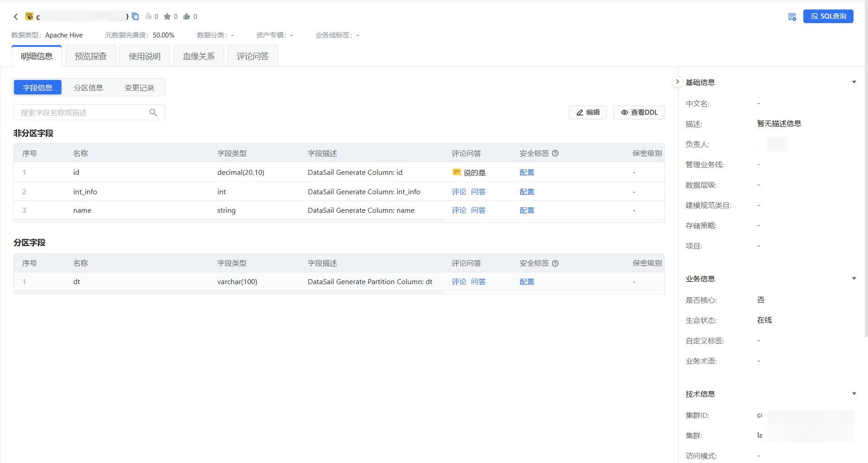Screen dimensions: 868x463
Task: Collapse the 基础信息 section
Action: click(x=854, y=82)
